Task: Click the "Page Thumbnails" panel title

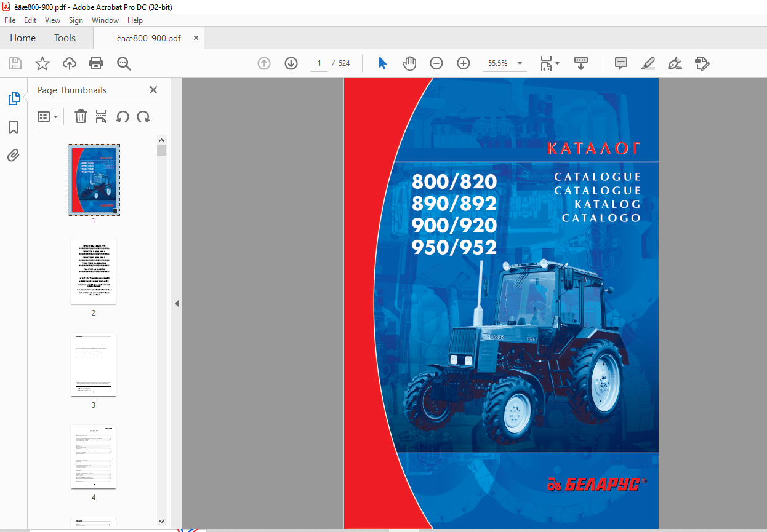Action: [72, 90]
